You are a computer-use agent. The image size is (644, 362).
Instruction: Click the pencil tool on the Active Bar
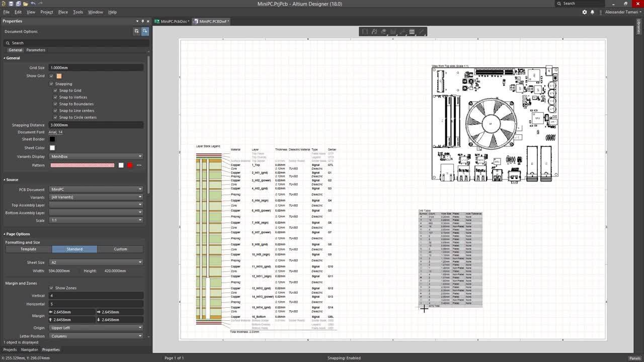pos(422,32)
